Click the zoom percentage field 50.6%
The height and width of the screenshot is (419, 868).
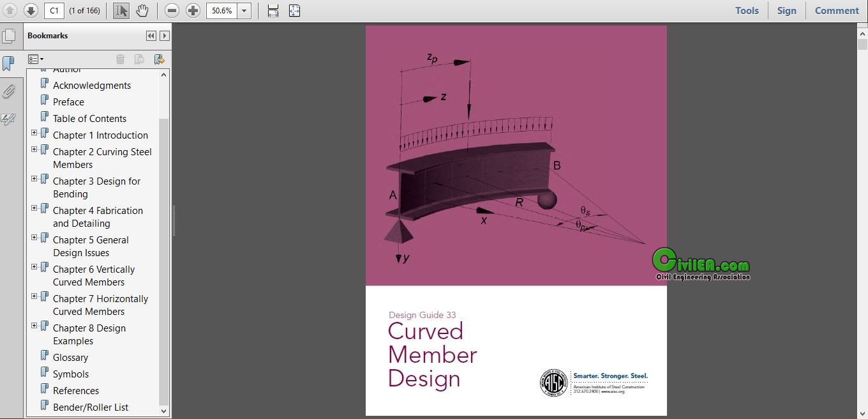(x=222, y=11)
